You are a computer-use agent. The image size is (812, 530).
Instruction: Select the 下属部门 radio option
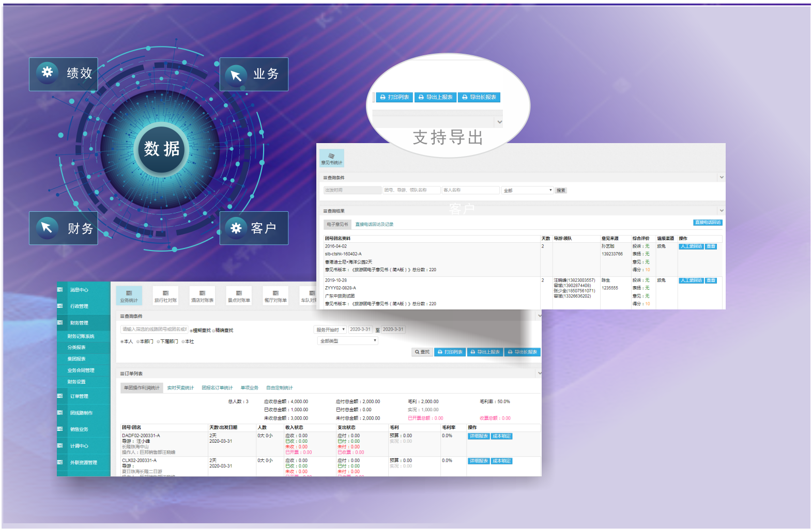pos(158,341)
